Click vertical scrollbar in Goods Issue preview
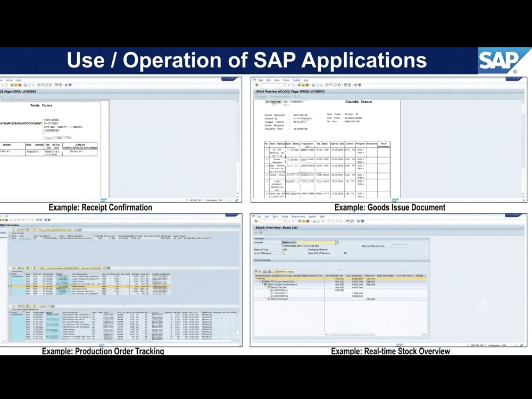The image size is (532, 399). pos(523,147)
